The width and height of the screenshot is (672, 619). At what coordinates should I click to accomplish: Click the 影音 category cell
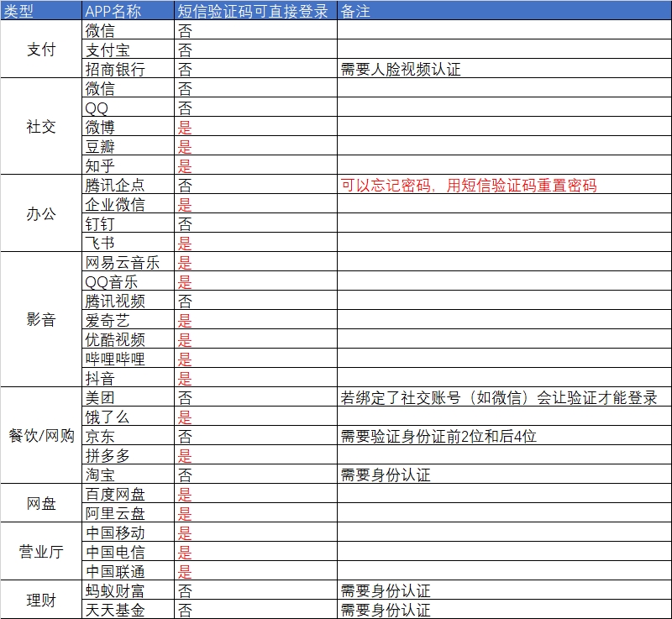point(41,319)
